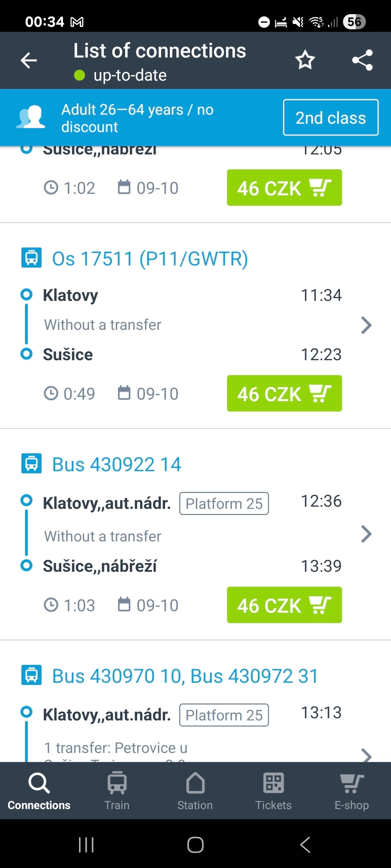The image size is (391, 868).
Task: Tap the share icon in header
Action: coord(362,60)
